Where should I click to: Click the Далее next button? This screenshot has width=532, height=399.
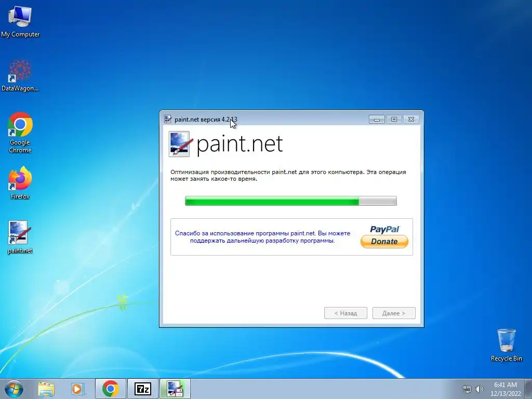coord(394,313)
